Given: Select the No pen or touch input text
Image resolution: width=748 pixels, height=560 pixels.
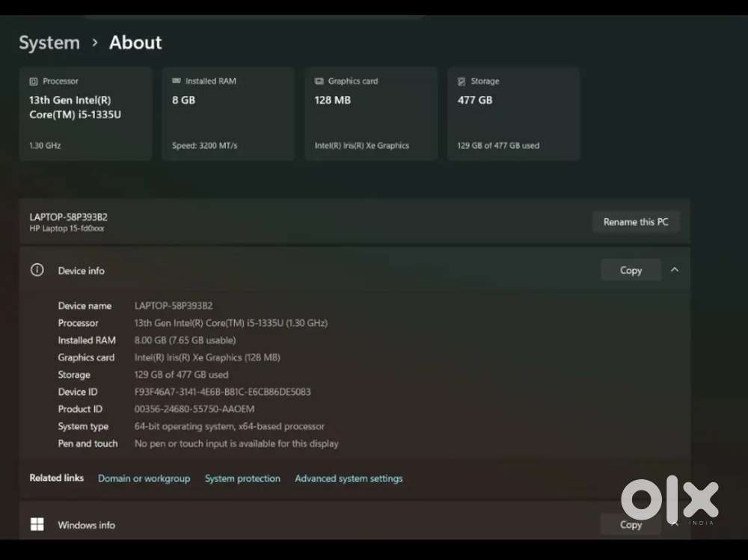Looking at the screenshot, I should (236, 443).
